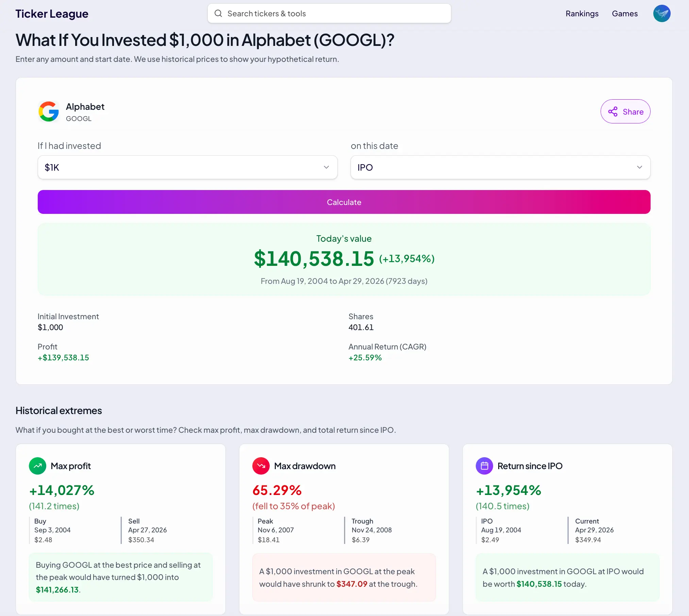Click the Peak date Nov 6, 2007
This screenshot has width=689, height=616.
275,530
